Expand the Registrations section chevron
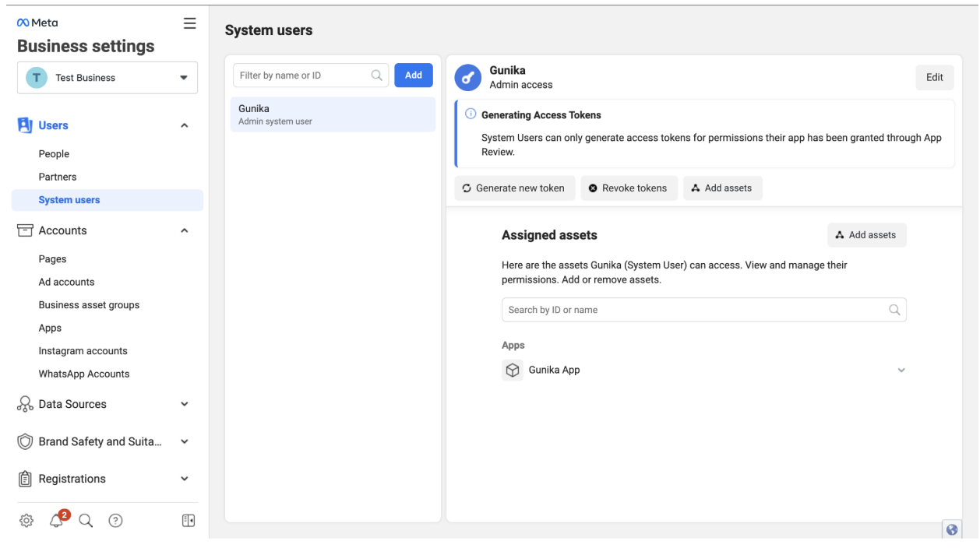Screen dimensions: 980x548 (185, 479)
